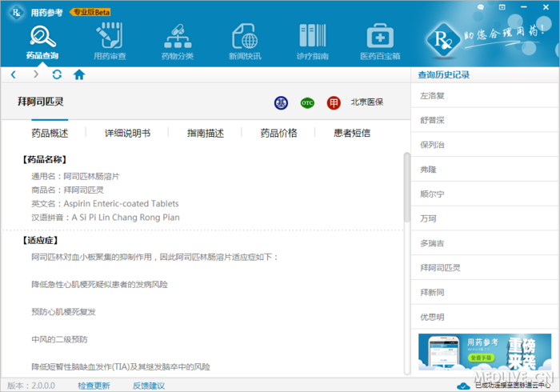Switch to the 药品概述 tab
This screenshot has height=392, width=560.
(50, 133)
